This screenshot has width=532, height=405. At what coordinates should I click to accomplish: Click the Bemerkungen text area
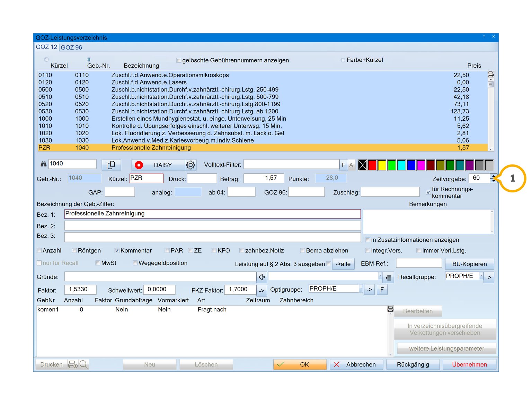[x=428, y=222]
